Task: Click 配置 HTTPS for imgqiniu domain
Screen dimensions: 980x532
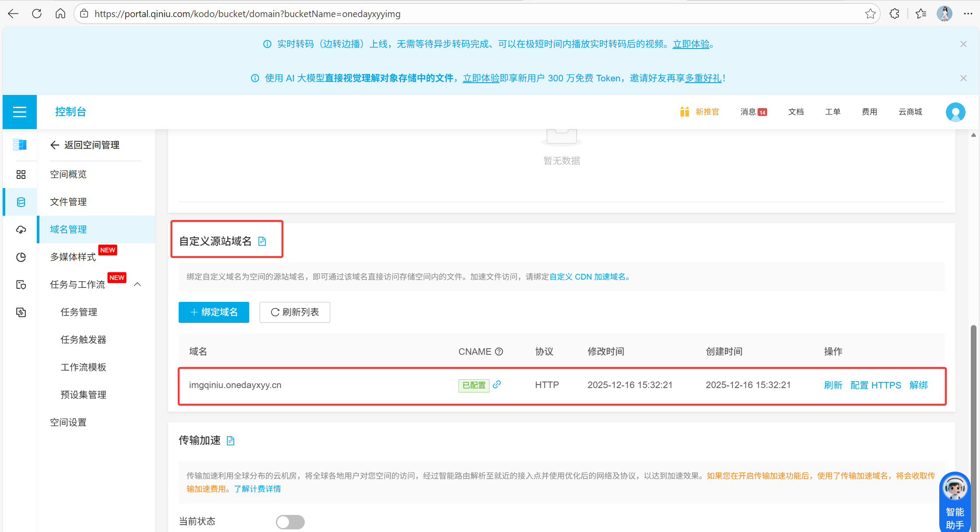Action: point(875,385)
